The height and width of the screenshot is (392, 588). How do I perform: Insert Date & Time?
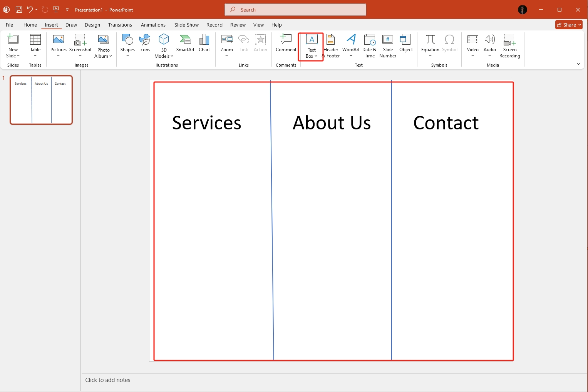tap(370, 45)
